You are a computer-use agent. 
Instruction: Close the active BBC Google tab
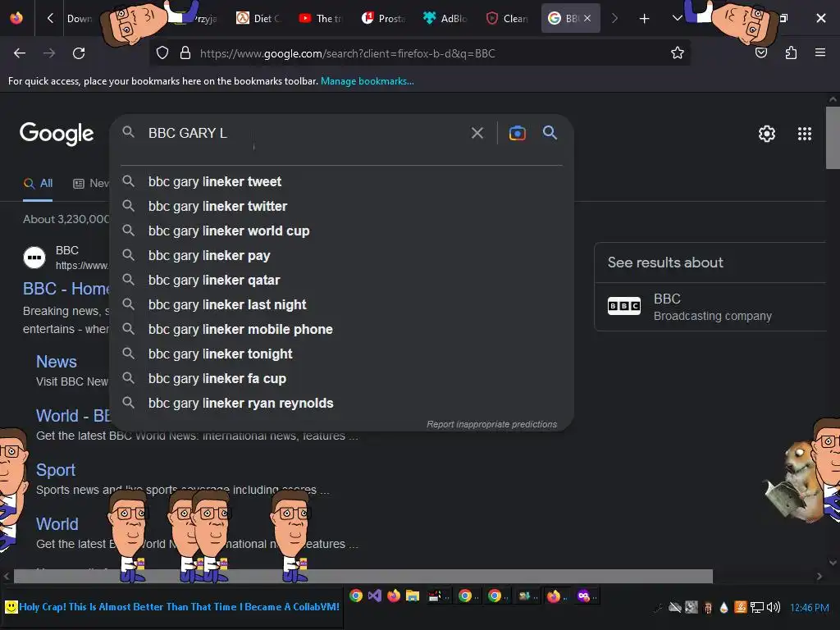coord(587,18)
